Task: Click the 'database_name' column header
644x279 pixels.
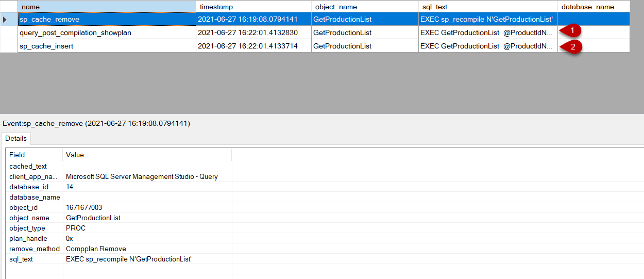Action: [594, 7]
